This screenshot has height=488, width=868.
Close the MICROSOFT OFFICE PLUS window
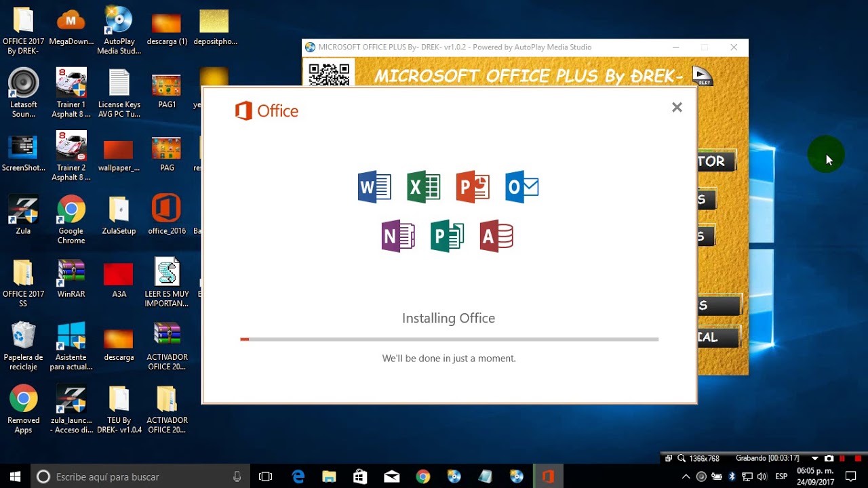tap(734, 47)
